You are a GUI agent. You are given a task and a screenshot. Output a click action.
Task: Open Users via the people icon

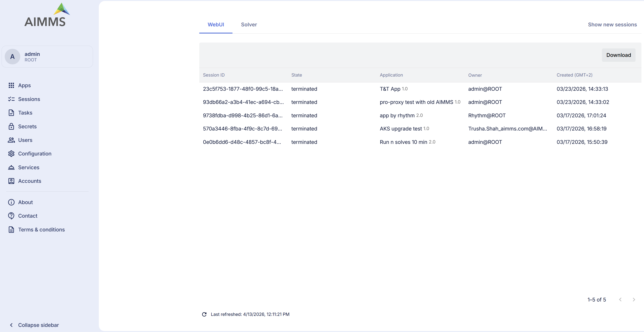(12, 140)
